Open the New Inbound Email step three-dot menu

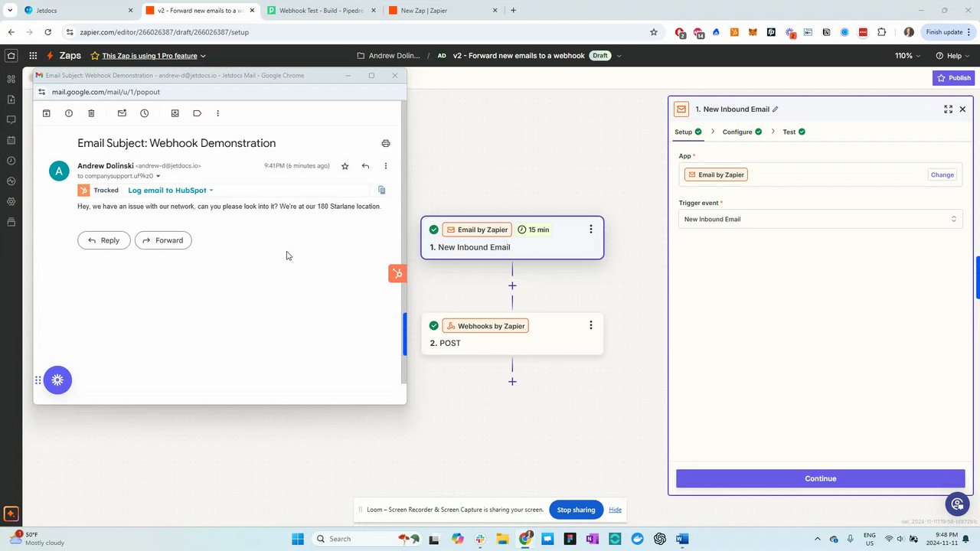(x=590, y=230)
